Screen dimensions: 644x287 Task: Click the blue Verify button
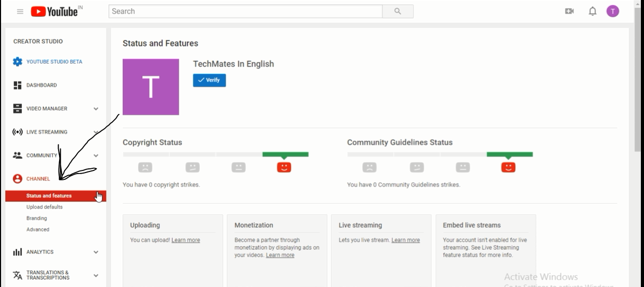coord(210,80)
